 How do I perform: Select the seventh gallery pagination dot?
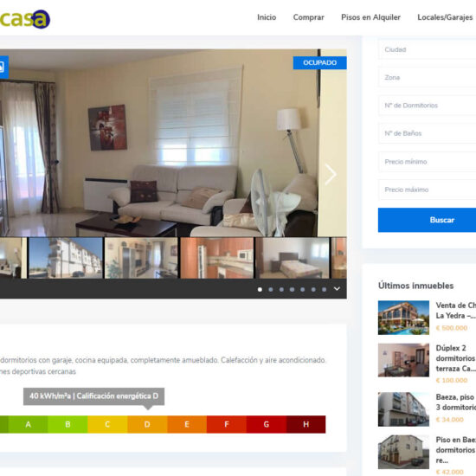(x=325, y=289)
